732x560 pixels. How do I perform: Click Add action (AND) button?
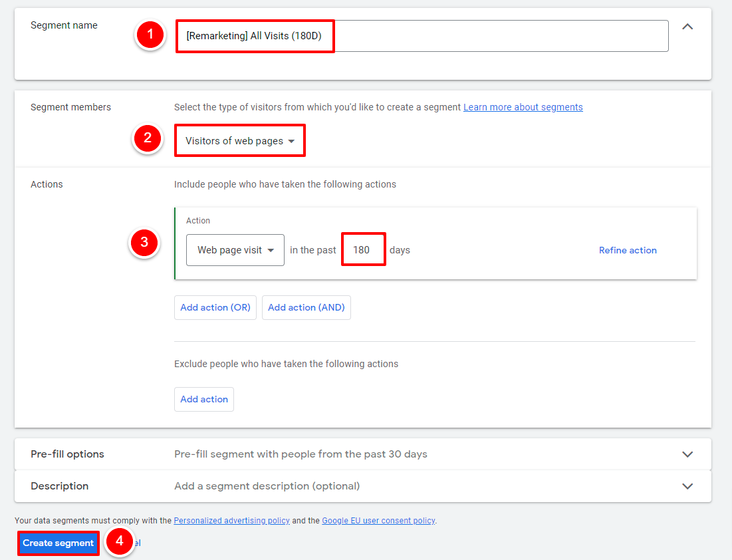306,307
